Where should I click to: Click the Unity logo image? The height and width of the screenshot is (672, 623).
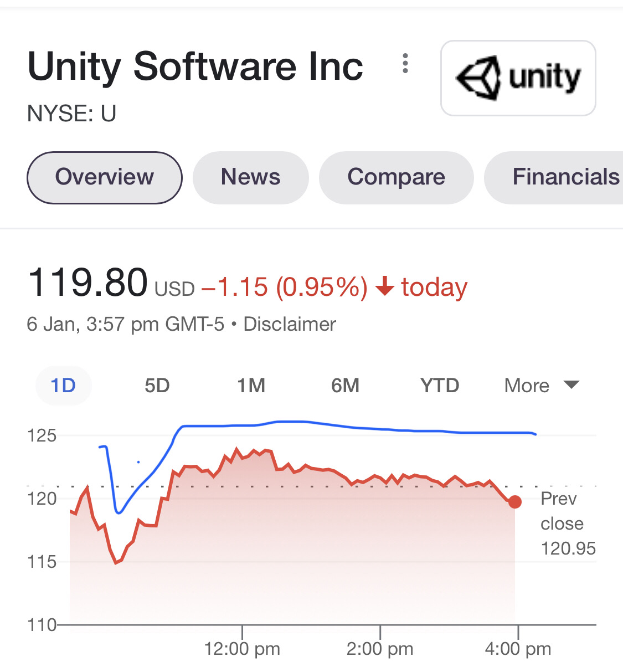(x=518, y=78)
